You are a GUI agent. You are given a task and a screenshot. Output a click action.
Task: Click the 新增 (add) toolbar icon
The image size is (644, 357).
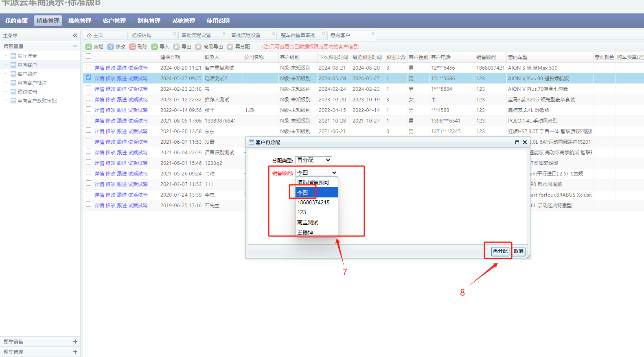point(89,47)
